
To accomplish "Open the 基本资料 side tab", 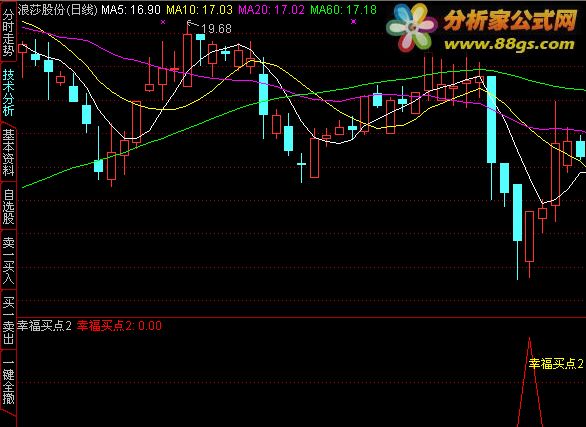I will tap(8, 152).
